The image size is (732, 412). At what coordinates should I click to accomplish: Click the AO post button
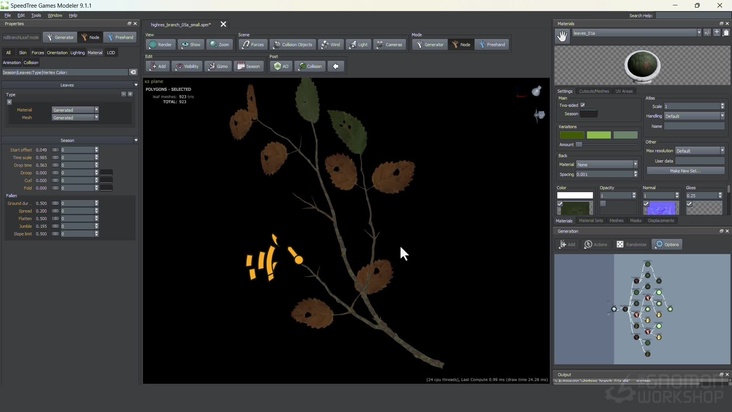[x=281, y=66]
